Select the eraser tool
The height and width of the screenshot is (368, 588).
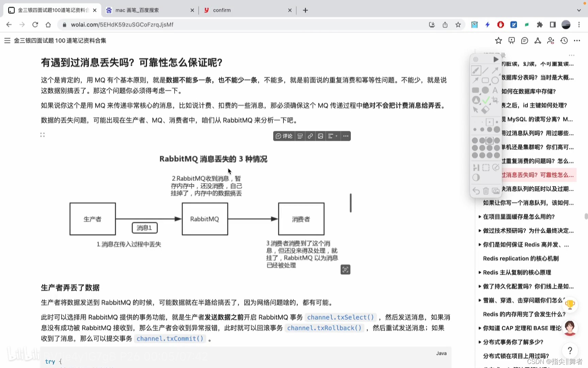point(486,110)
